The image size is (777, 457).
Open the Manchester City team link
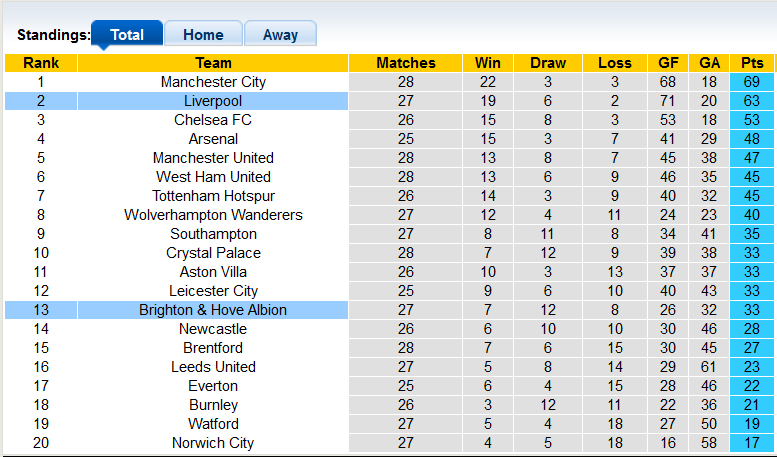213,82
